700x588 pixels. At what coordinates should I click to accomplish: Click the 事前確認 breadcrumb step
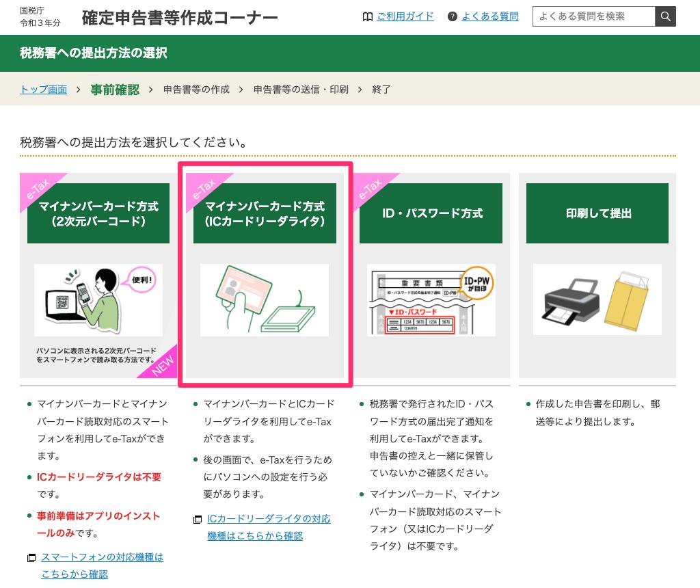(115, 90)
